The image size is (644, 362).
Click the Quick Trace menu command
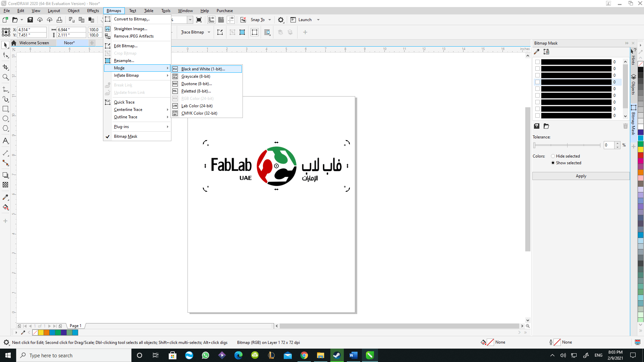[x=137, y=102]
